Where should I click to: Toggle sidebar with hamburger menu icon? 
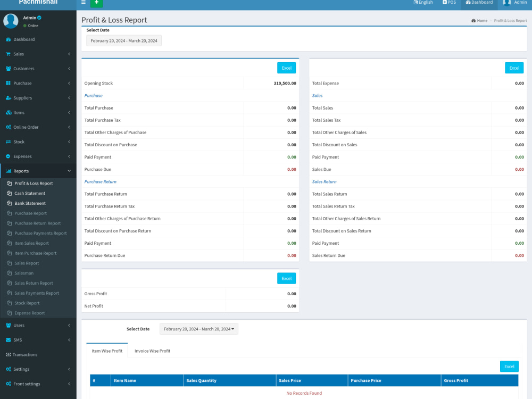pyautogui.click(x=84, y=2)
